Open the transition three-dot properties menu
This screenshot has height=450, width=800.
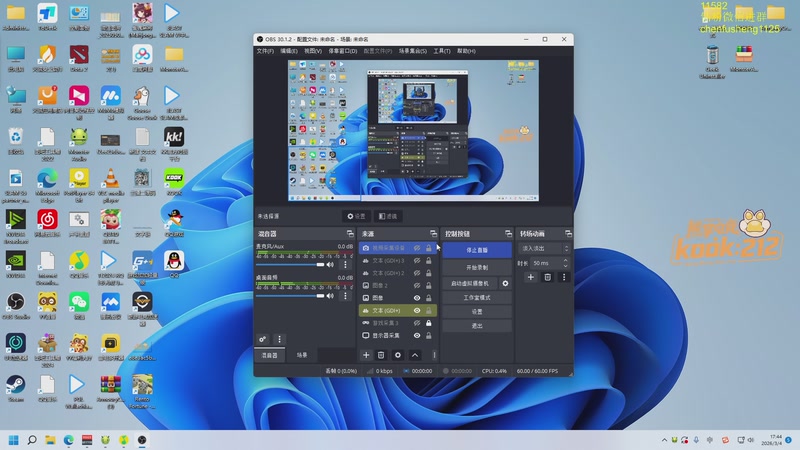pos(564,277)
